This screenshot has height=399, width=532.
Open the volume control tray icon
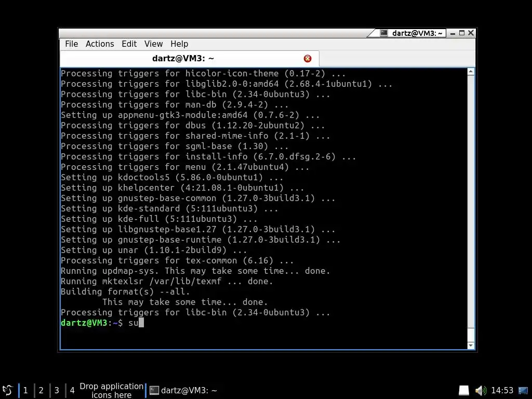pos(481,391)
